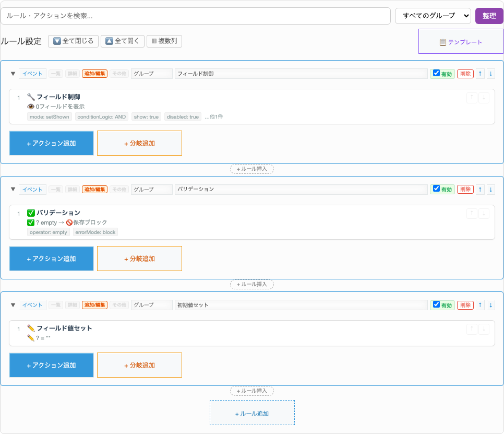Click the wrench icon on フィールド制御 action

(31, 97)
